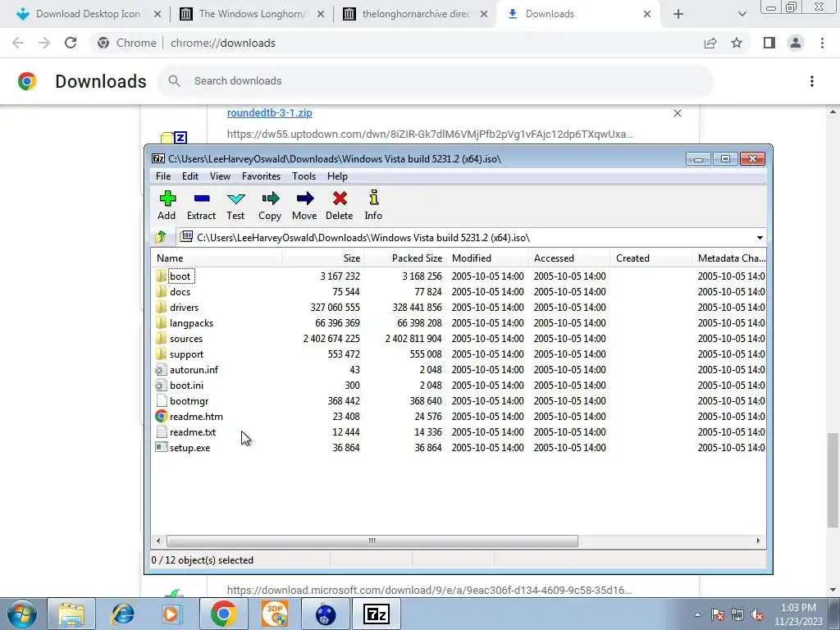Switch to Download Desktop Icon tab
This screenshot has height=630, width=840.
tap(89, 14)
